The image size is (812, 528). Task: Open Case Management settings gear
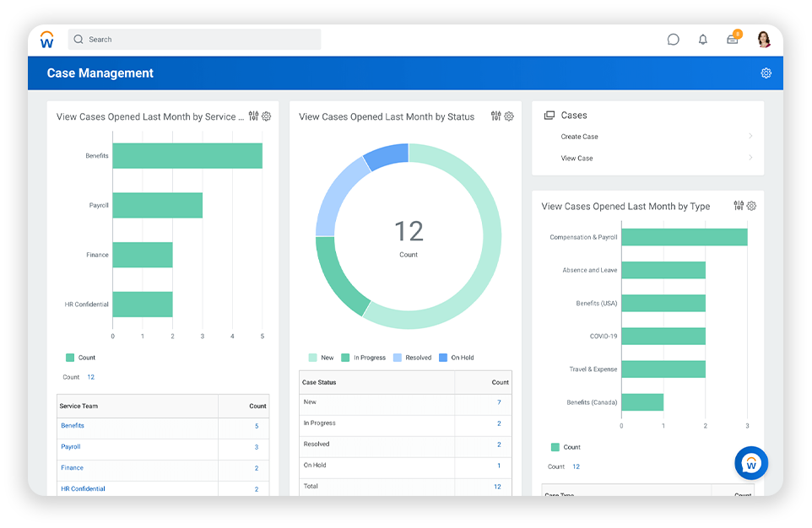click(766, 73)
